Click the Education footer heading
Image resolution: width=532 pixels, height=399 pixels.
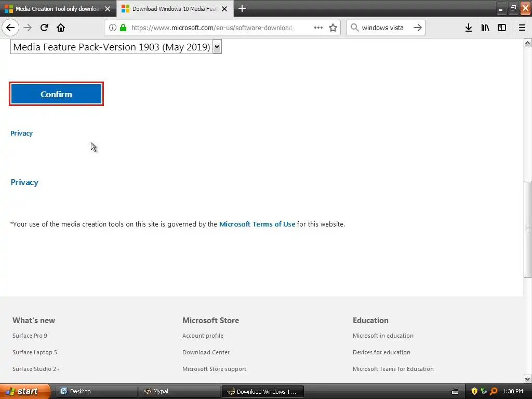[370, 320]
